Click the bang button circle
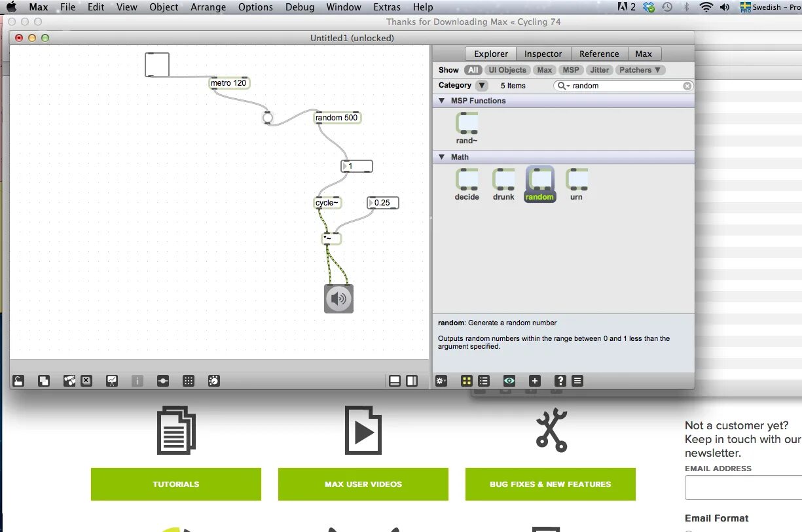Image resolution: width=802 pixels, height=532 pixels. point(267,118)
